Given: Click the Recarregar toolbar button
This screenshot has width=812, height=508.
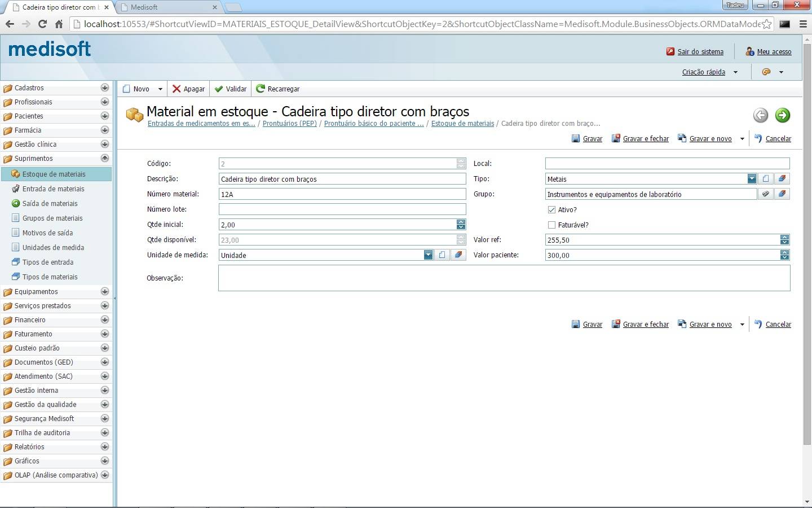Looking at the screenshot, I should tap(278, 89).
